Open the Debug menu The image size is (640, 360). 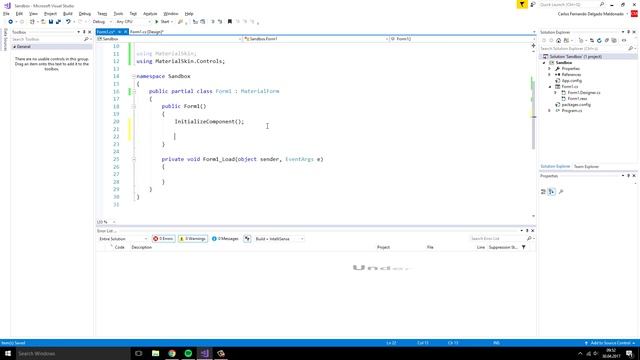[84, 13]
